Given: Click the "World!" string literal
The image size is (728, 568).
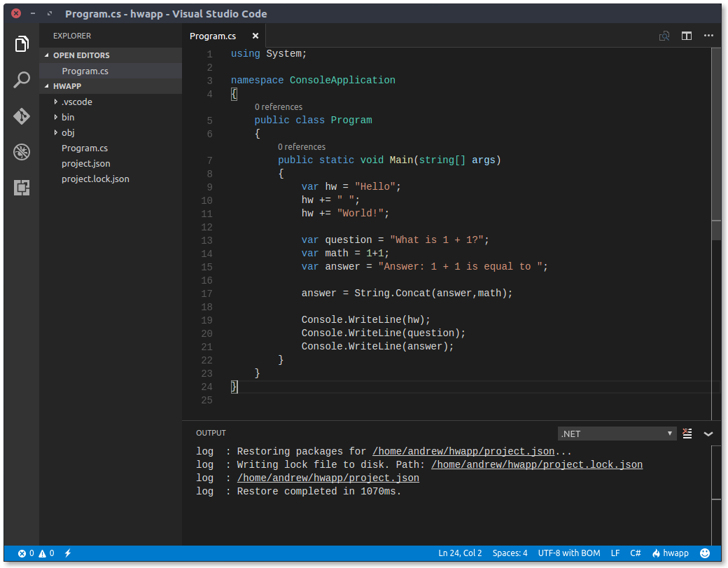Looking at the screenshot, I should pos(360,213).
